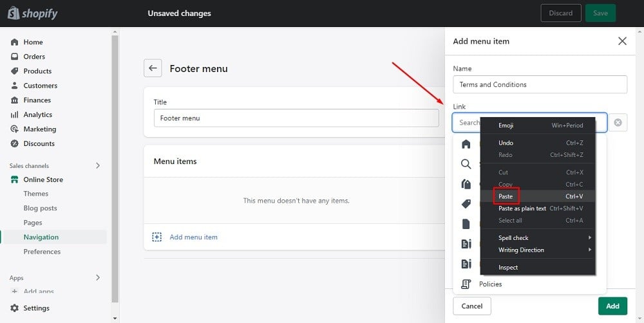Open Themes under Online Store
The image size is (644, 323).
coord(35,194)
